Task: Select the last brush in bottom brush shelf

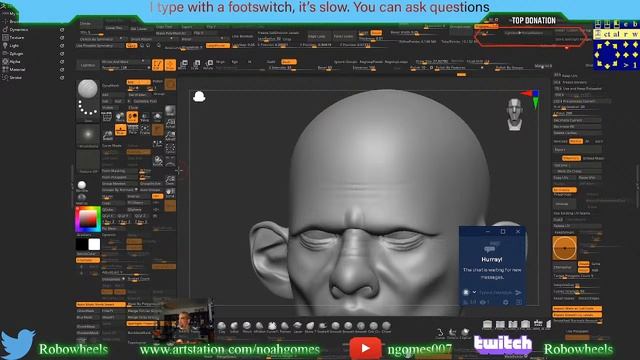Action: tap(386, 326)
